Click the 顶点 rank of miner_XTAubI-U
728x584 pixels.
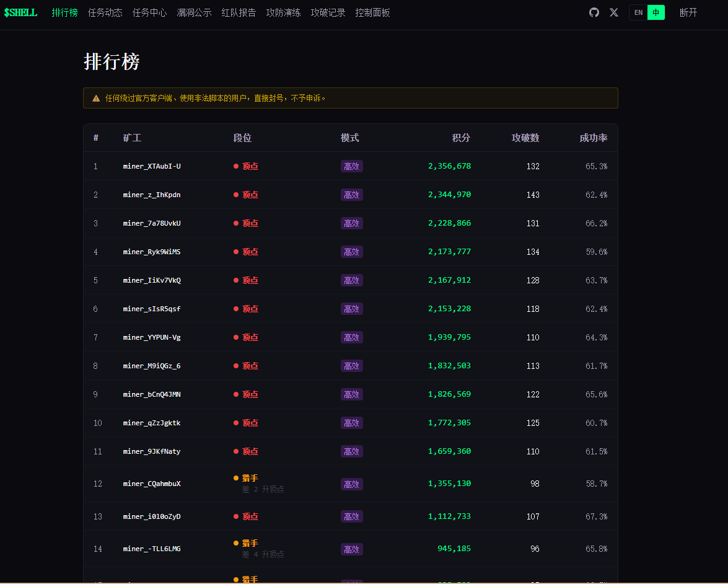coord(250,166)
